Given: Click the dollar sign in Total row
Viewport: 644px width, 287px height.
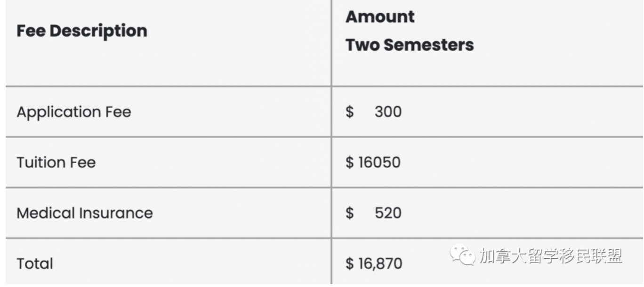Looking at the screenshot, I should (x=350, y=263).
